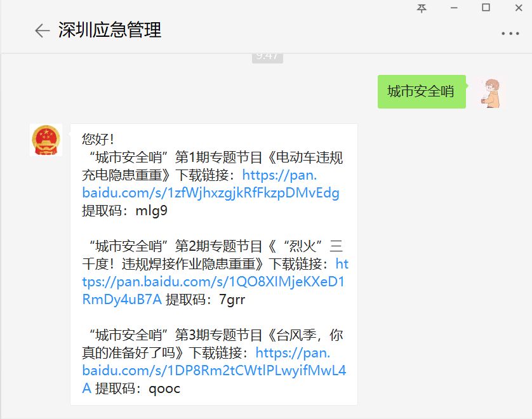The image size is (532, 419).
Task: Click the 提取码 mlg9 text
Action: tap(124, 211)
